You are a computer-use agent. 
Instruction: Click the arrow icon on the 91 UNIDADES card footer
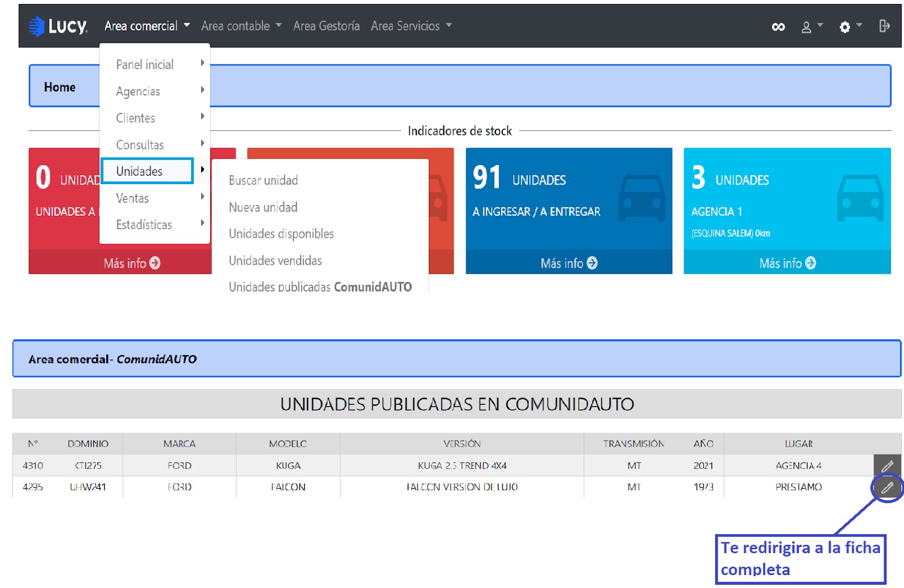592,263
